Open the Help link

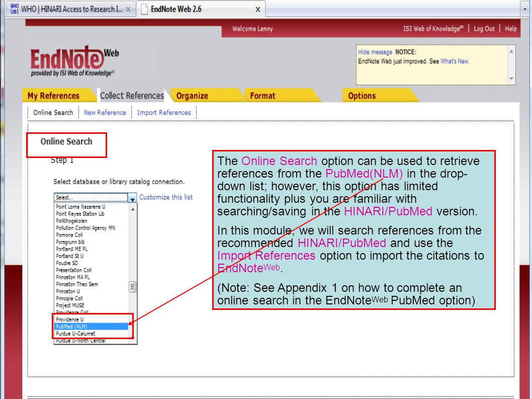(x=510, y=29)
